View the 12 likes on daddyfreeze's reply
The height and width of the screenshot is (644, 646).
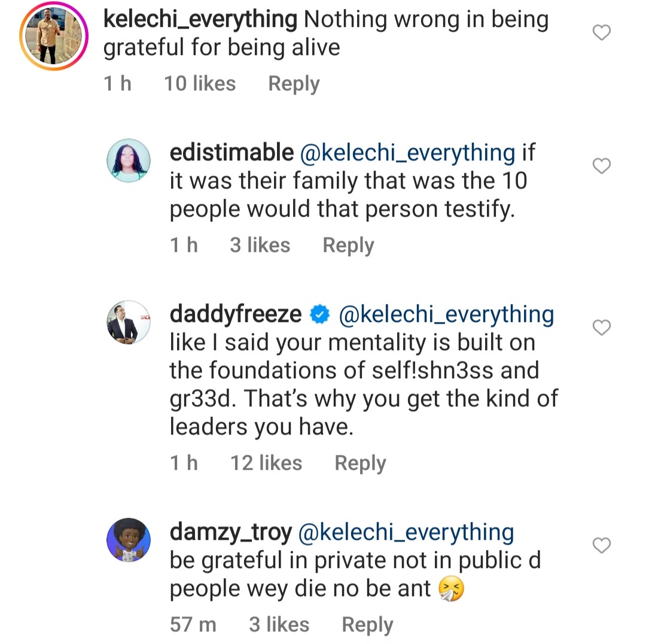[x=266, y=463]
